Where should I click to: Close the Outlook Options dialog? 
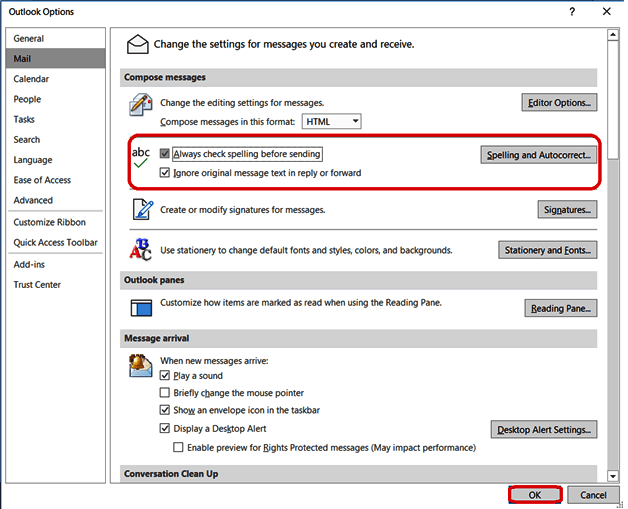point(606,12)
